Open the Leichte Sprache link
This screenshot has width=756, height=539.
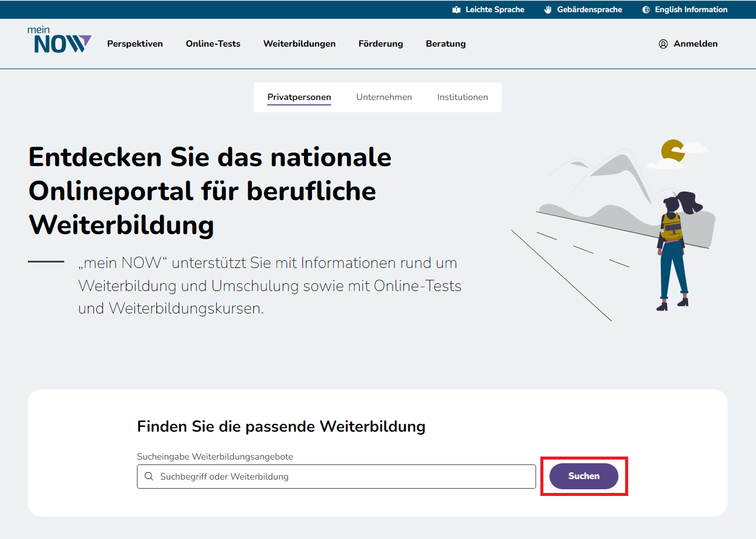[x=488, y=10]
